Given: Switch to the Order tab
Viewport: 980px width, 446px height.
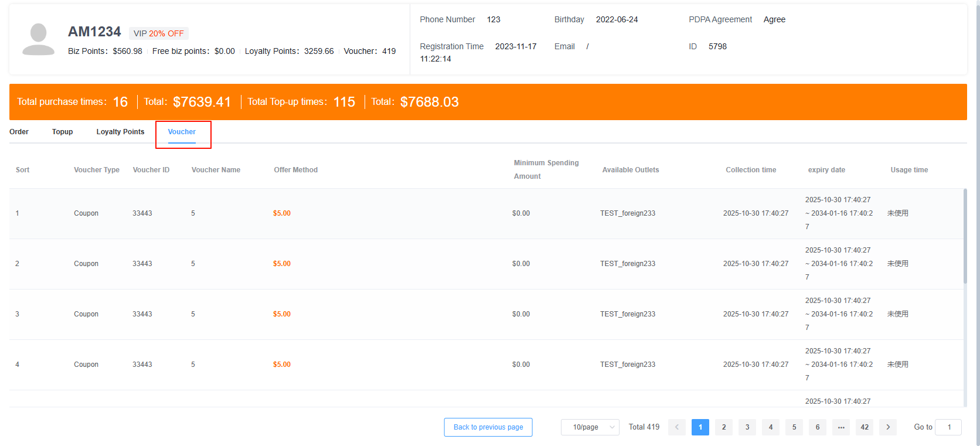Looking at the screenshot, I should (19, 132).
